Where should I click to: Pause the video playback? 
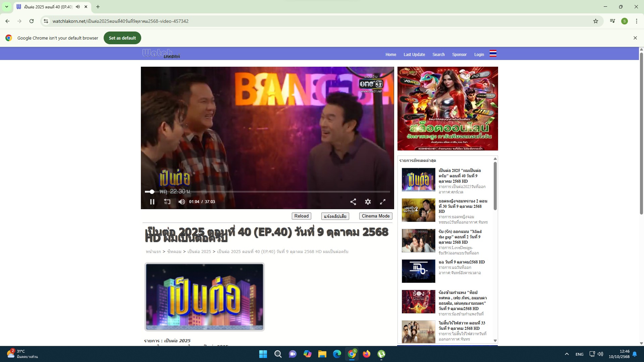coord(152,202)
